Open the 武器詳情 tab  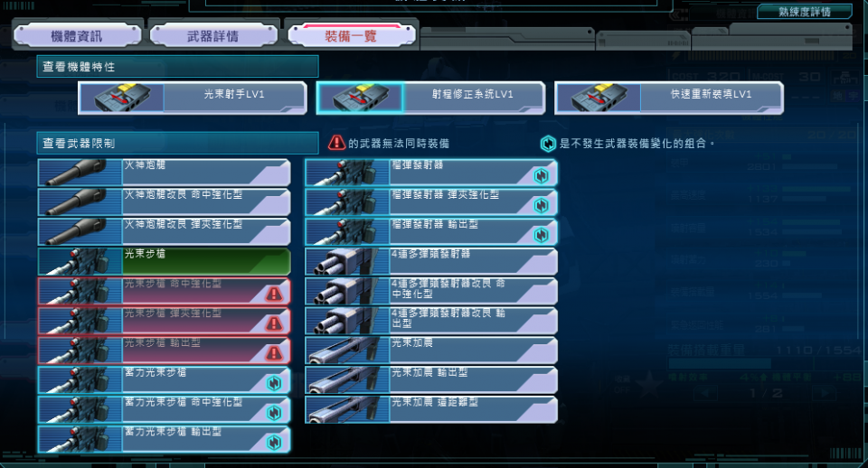coord(213,36)
